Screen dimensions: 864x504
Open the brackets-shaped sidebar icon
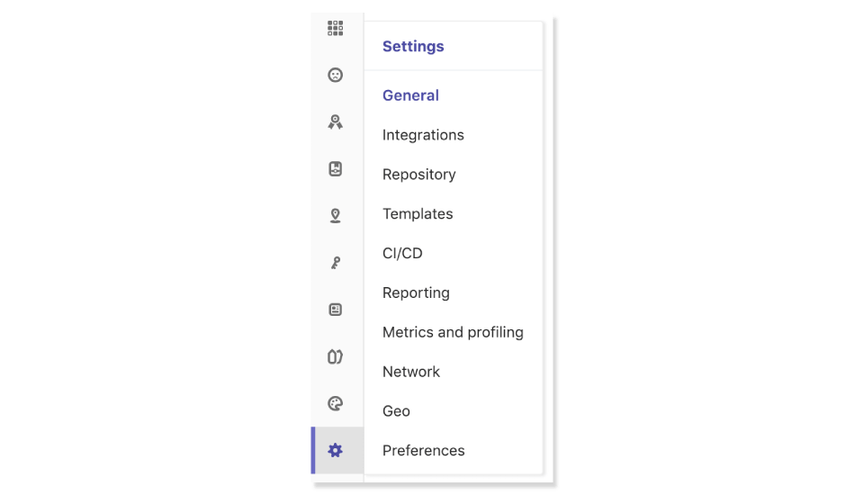pyautogui.click(x=335, y=356)
